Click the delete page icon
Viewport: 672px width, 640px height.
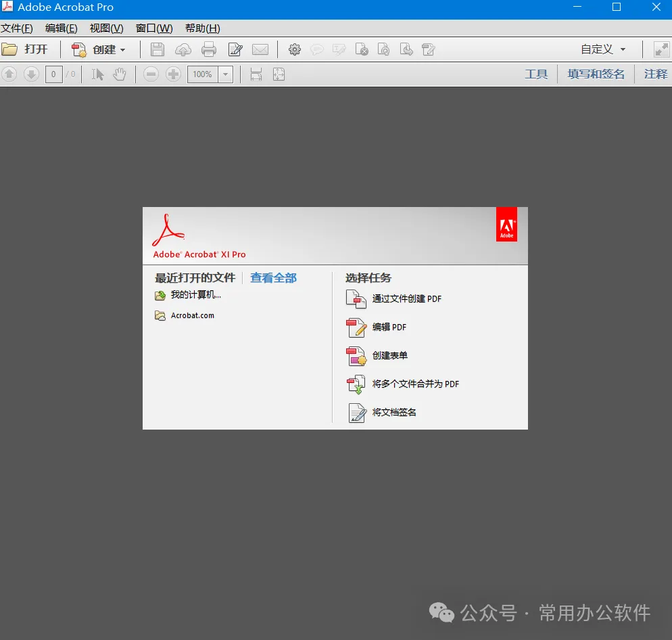[x=362, y=50]
